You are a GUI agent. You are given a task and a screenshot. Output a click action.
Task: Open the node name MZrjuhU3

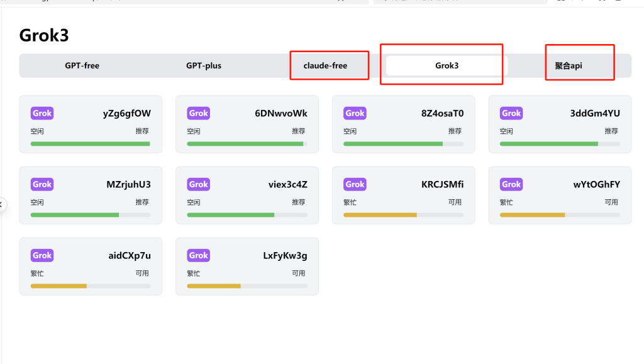coord(128,185)
